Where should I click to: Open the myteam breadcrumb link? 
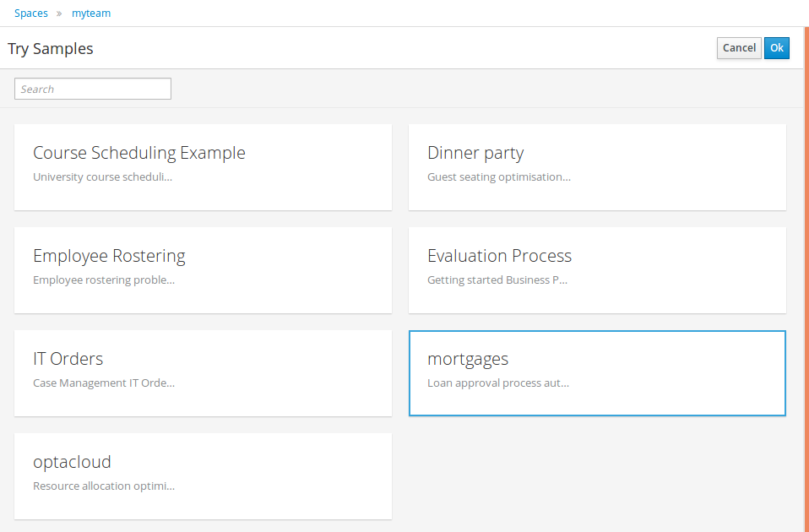click(91, 14)
